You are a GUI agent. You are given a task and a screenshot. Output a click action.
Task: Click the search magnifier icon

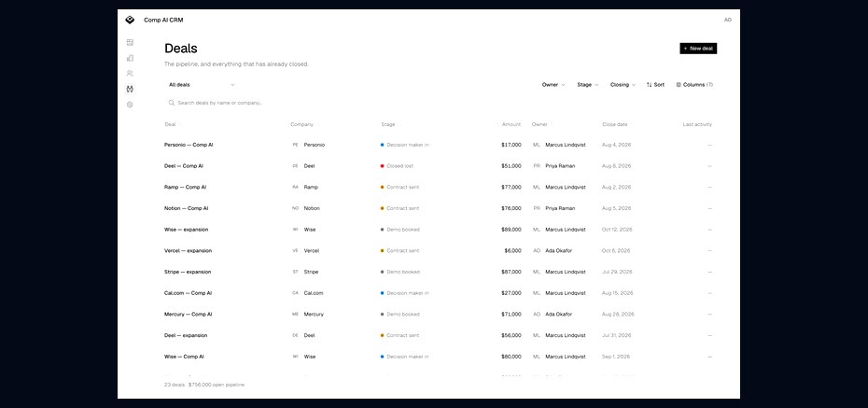[172, 103]
